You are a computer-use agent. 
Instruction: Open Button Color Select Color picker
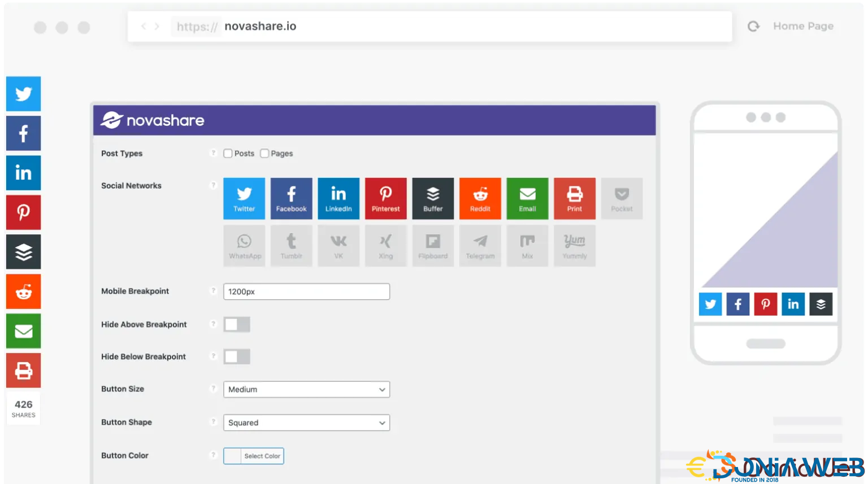point(254,456)
